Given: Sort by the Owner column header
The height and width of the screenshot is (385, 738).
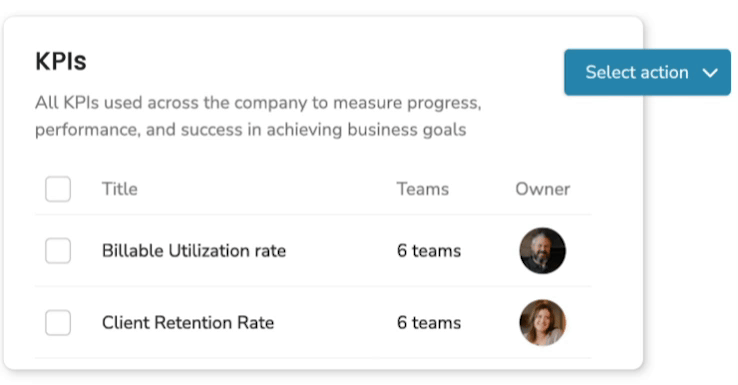Looking at the screenshot, I should pyautogui.click(x=543, y=189).
